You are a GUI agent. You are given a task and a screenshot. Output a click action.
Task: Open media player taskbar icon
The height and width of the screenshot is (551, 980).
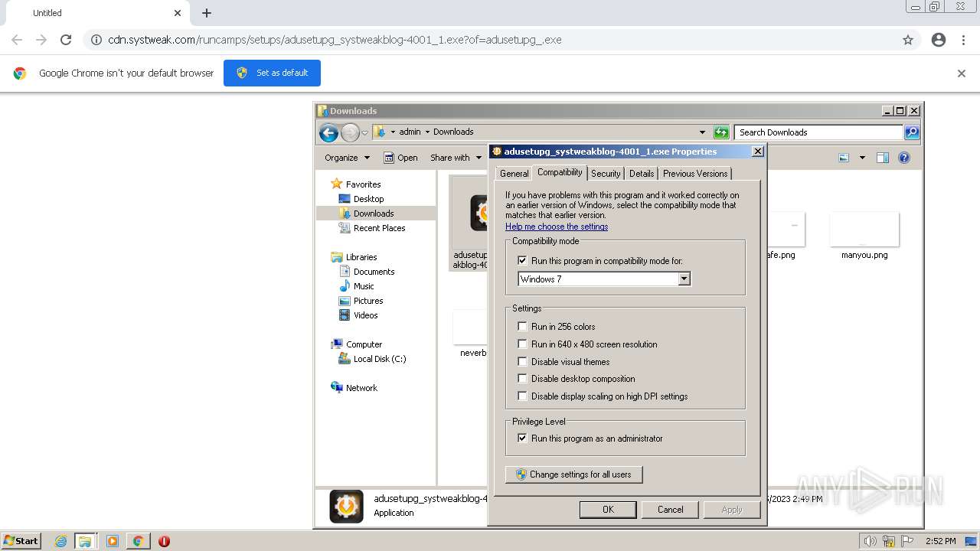(x=113, y=541)
